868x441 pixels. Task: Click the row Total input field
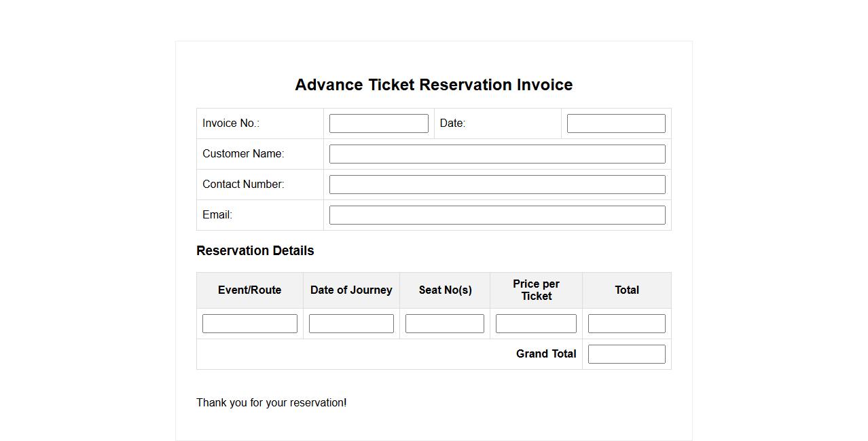626,324
